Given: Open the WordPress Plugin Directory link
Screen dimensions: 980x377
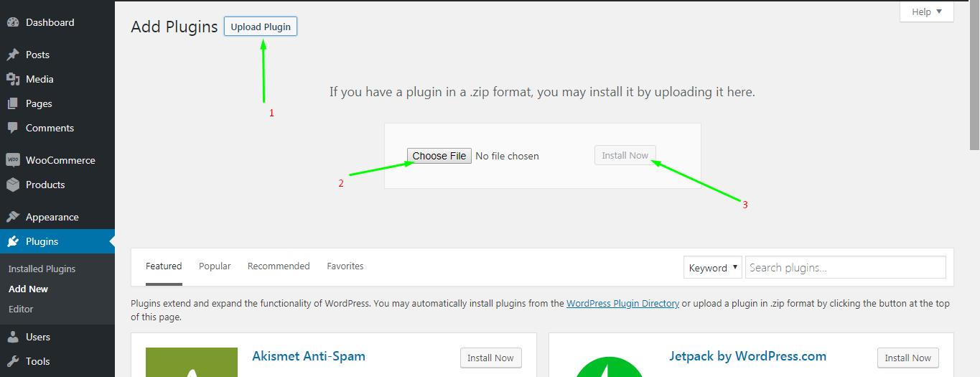Looking at the screenshot, I should 622,303.
